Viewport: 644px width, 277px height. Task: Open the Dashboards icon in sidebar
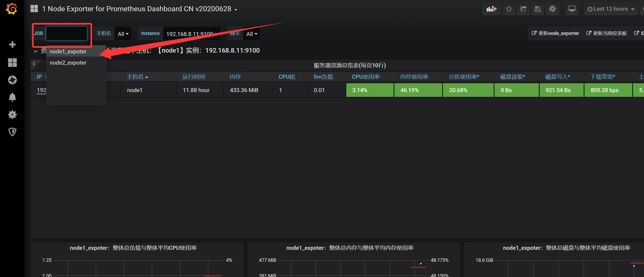12,63
